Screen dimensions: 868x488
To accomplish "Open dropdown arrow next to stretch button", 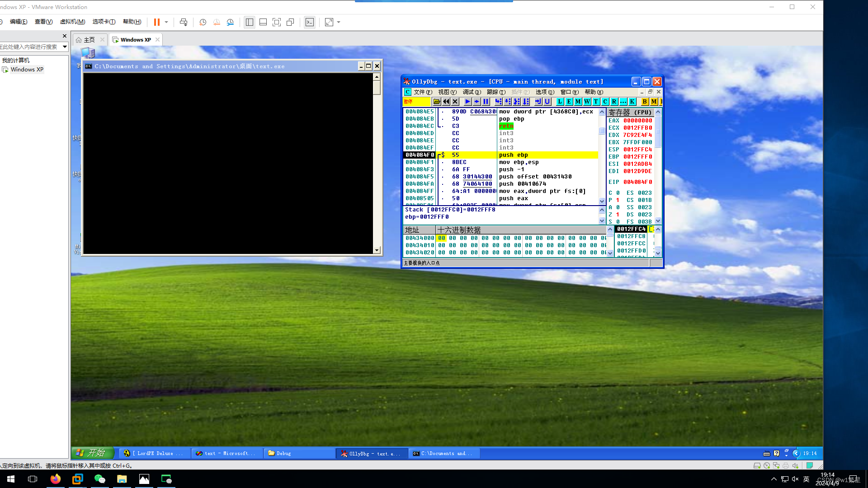I will tap(339, 22).
